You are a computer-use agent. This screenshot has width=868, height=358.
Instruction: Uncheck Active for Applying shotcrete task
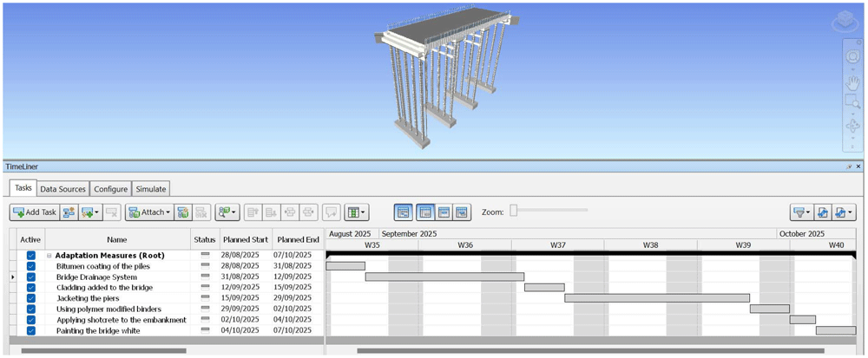pyautogui.click(x=31, y=320)
